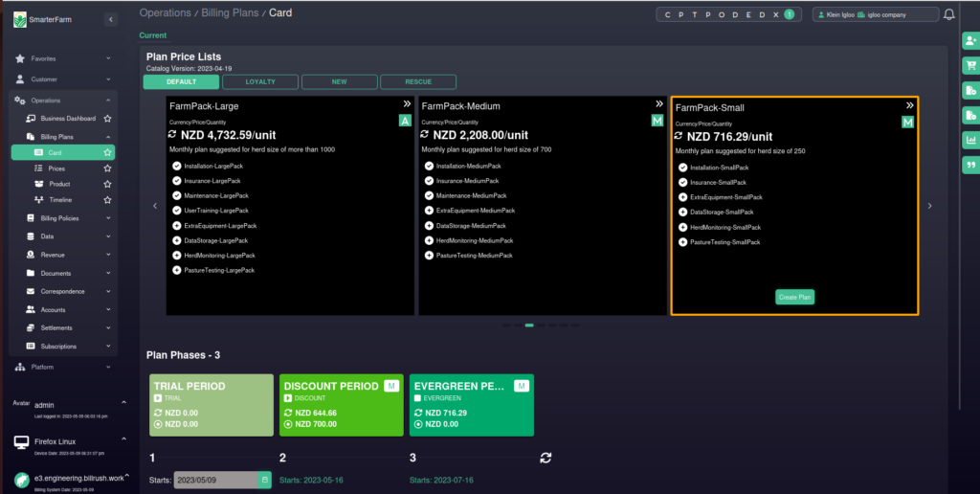The height and width of the screenshot is (494, 980).
Task: Toggle favorite star on Product menu item
Action: 107,184
